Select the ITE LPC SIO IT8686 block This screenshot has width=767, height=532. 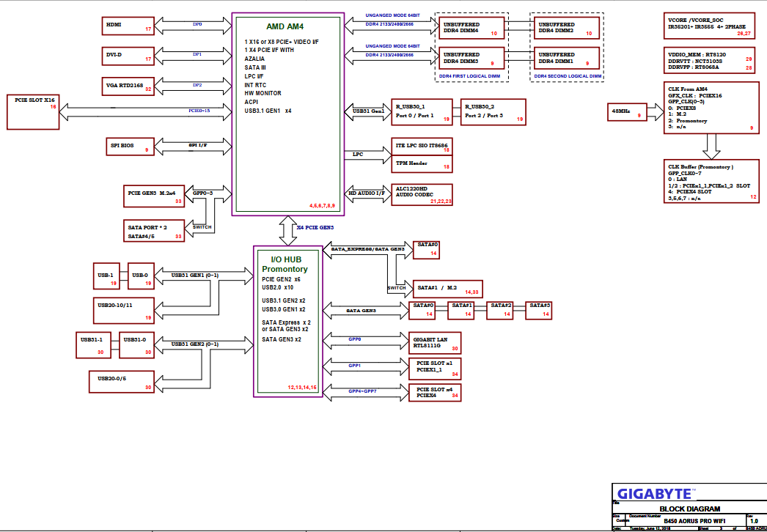422,147
